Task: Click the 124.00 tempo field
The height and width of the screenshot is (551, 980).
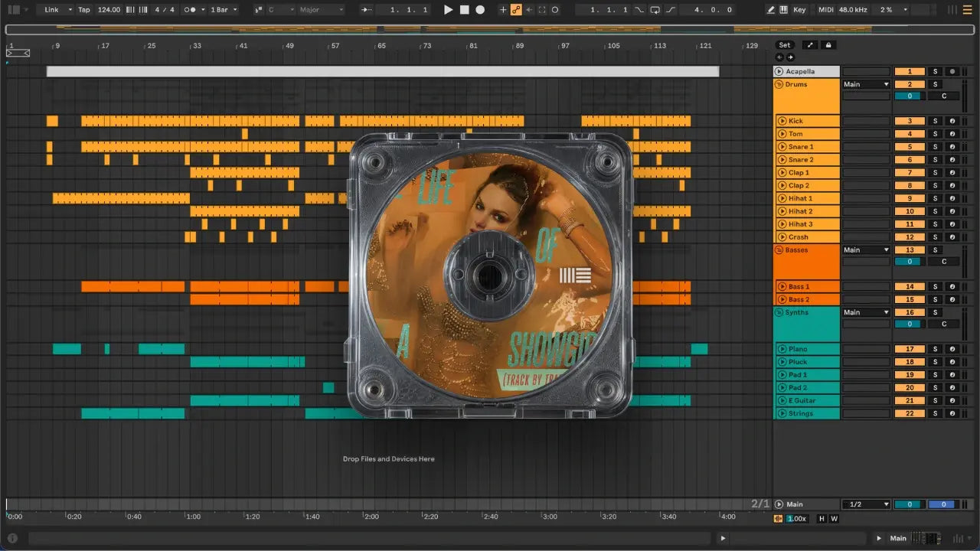Action: [109, 10]
